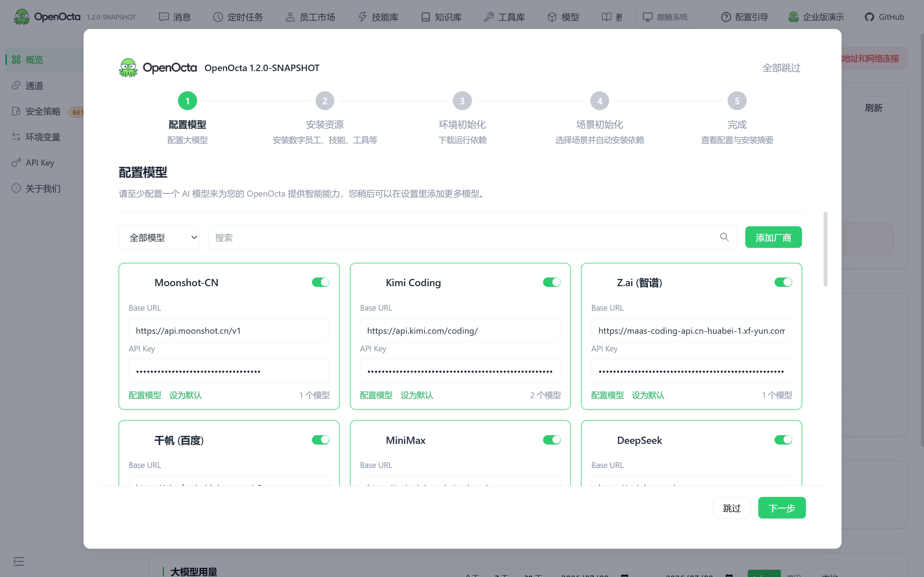Viewport: 924px width, 577px height.
Task: Edit the Kimi Coding Base URL field
Action: 460,330
